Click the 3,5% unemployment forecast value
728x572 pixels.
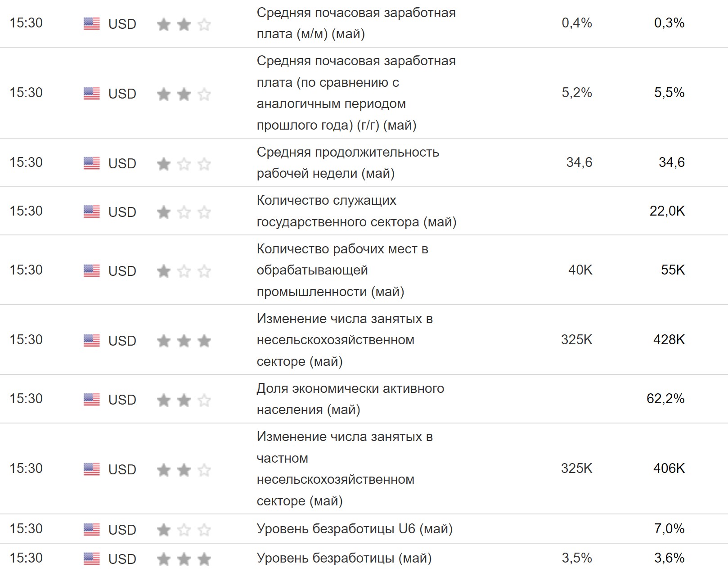576,558
